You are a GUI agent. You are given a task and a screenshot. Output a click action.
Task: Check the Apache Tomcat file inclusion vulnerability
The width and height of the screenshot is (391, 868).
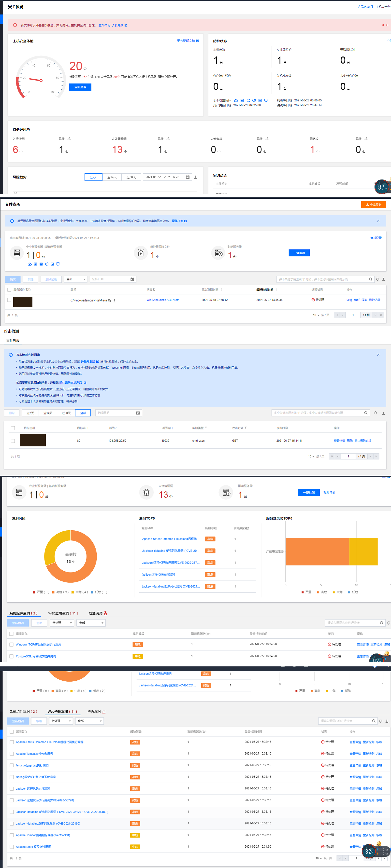coord(12,754)
